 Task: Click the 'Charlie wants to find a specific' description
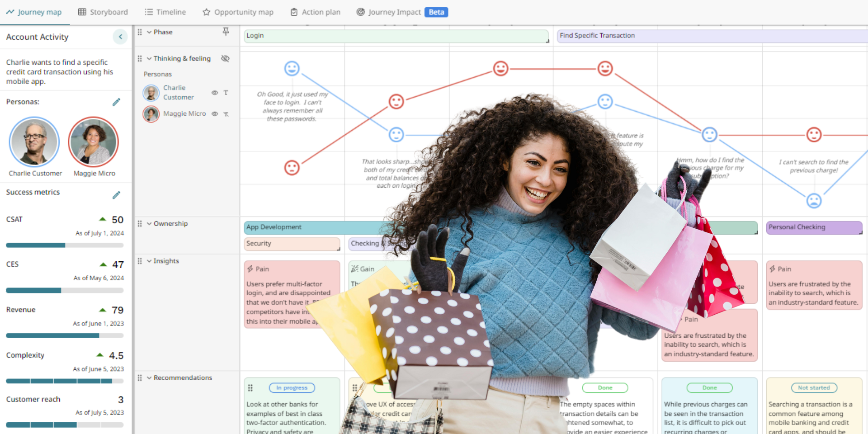point(60,72)
